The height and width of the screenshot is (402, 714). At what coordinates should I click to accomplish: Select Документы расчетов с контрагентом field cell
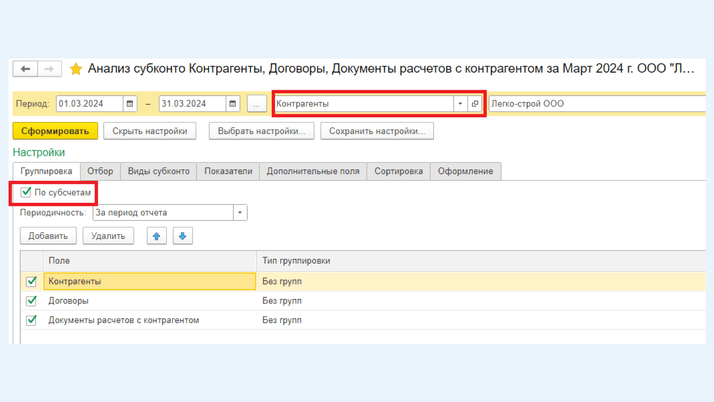point(150,320)
